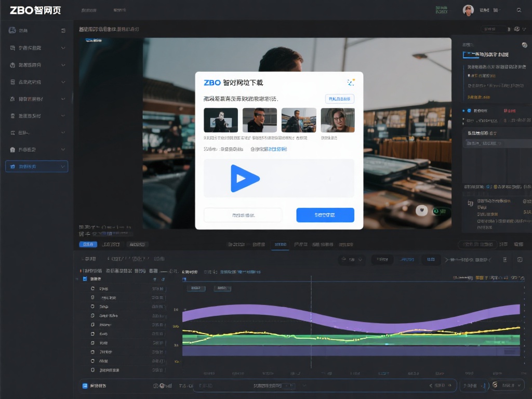Screen dimensions: 532x399
Task: Click the solid blue button in the dialog
Action: pyautogui.click(x=325, y=215)
